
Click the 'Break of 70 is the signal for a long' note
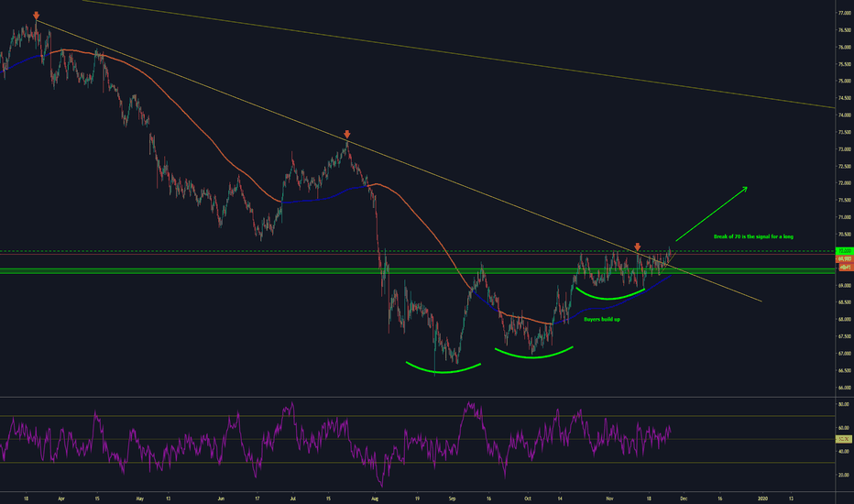[753, 236]
